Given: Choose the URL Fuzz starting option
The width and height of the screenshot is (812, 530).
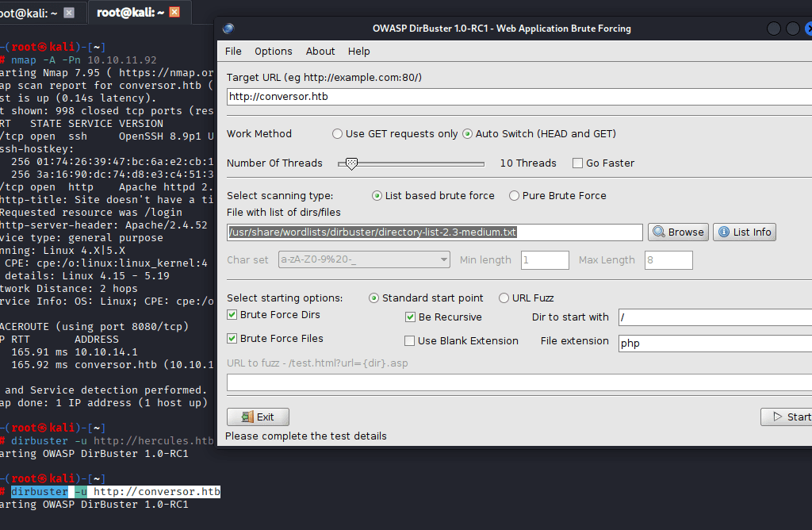Looking at the screenshot, I should pyautogui.click(x=504, y=298).
